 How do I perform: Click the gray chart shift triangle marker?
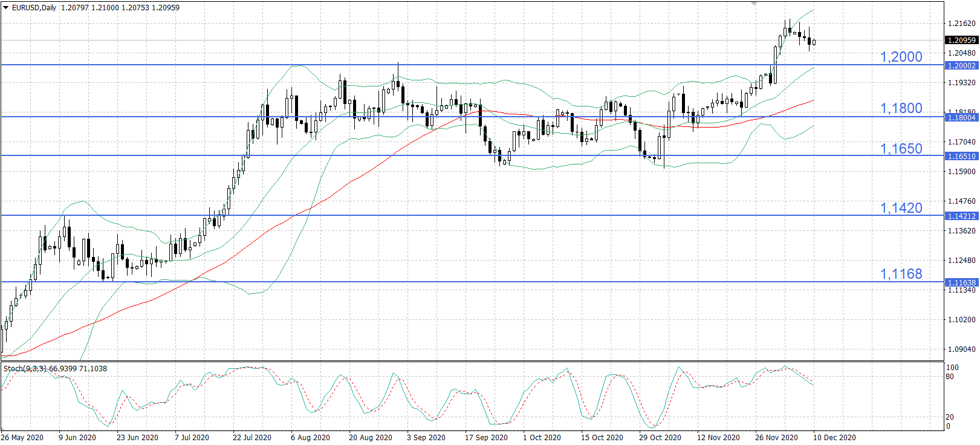[754, 4]
